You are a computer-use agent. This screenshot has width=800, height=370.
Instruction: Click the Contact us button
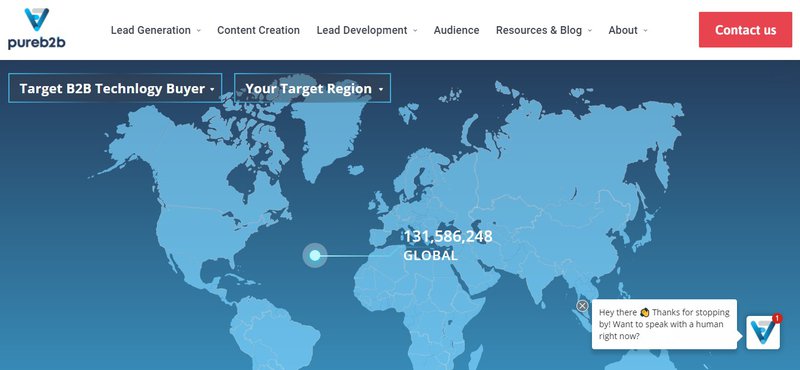(x=745, y=30)
